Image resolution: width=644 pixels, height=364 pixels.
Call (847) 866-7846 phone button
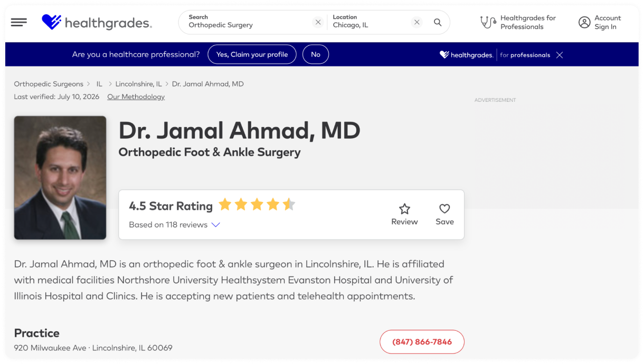point(422,342)
